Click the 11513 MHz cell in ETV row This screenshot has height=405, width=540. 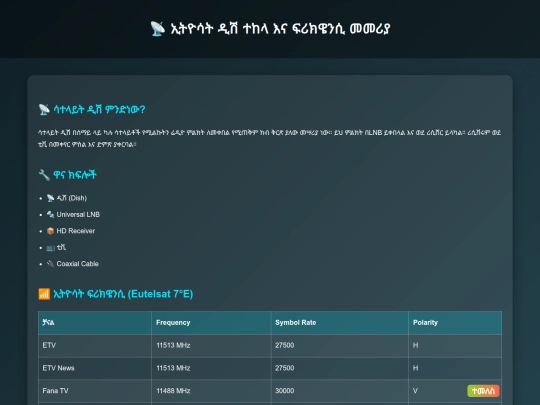[x=211, y=345]
